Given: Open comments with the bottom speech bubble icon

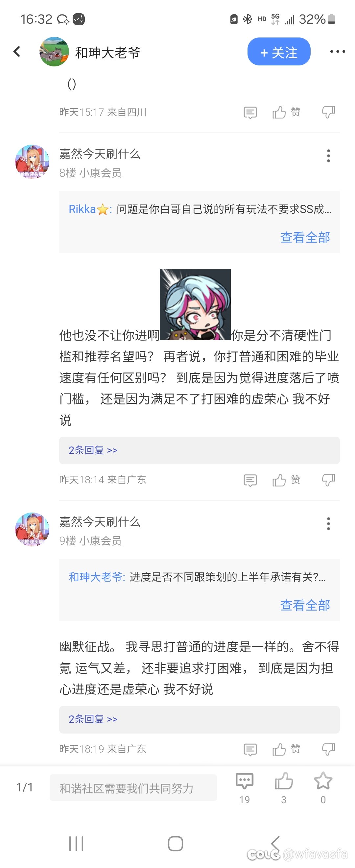Looking at the screenshot, I should tap(245, 787).
